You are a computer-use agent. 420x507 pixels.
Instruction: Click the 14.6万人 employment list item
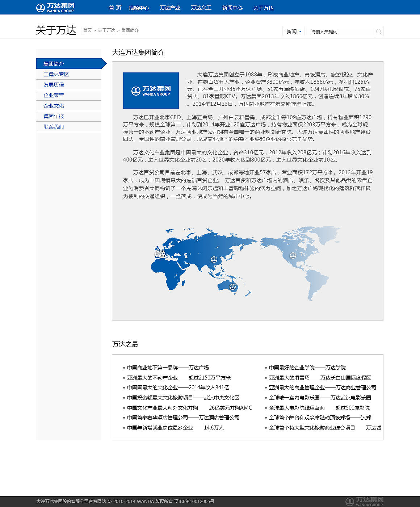[175, 428]
